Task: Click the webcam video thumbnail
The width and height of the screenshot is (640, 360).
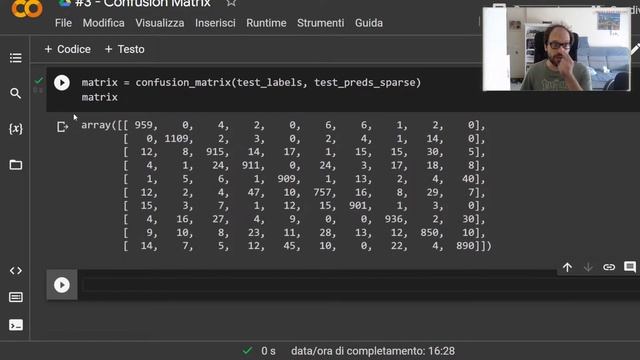Action: [557, 49]
